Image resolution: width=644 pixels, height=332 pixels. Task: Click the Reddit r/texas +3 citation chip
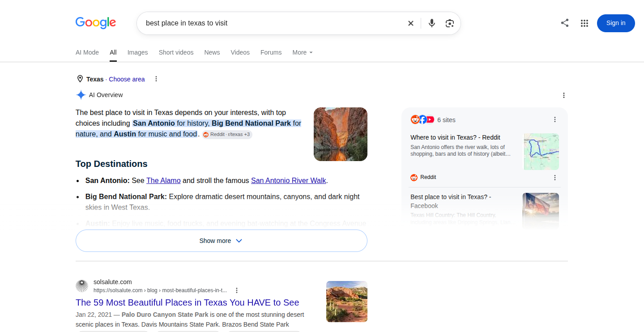(227, 135)
